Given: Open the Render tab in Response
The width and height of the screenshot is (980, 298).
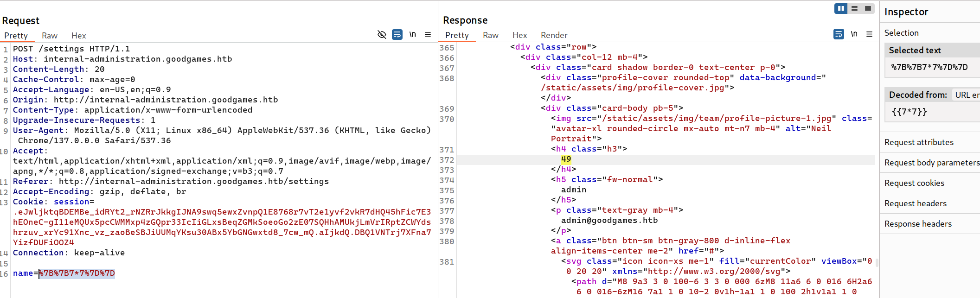Looking at the screenshot, I should [554, 35].
